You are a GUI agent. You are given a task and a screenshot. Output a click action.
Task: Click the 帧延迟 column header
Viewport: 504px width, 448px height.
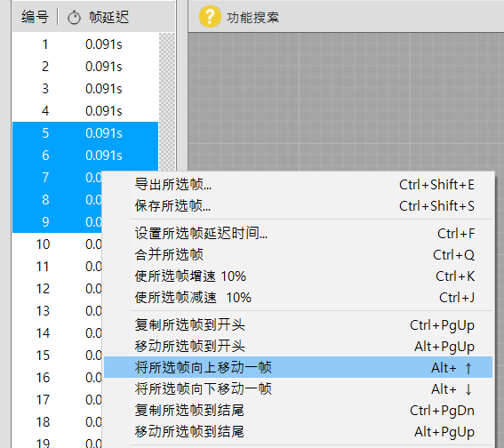109,17
